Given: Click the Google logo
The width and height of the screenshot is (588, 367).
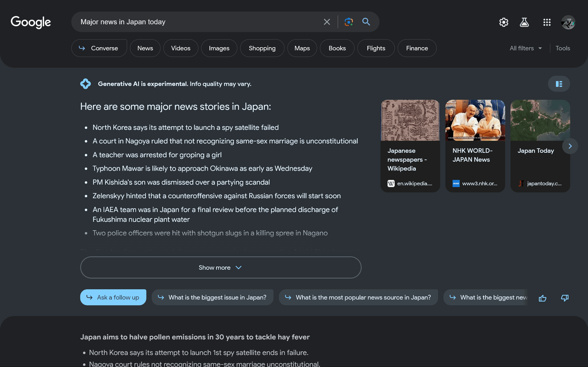Looking at the screenshot, I should [31, 22].
